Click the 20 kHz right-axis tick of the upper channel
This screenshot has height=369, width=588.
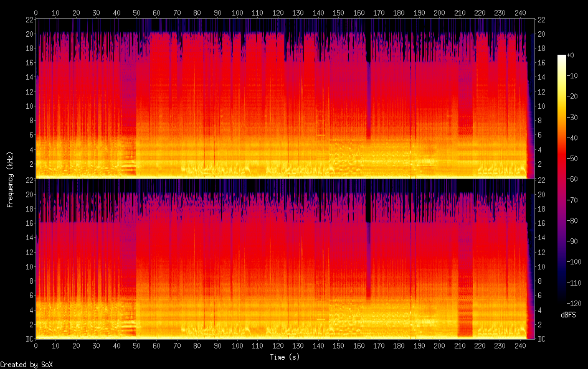tap(541, 34)
